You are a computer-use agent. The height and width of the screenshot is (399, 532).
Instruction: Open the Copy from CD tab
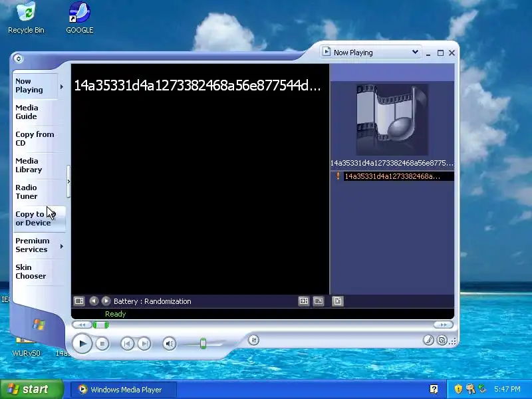(x=35, y=138)
